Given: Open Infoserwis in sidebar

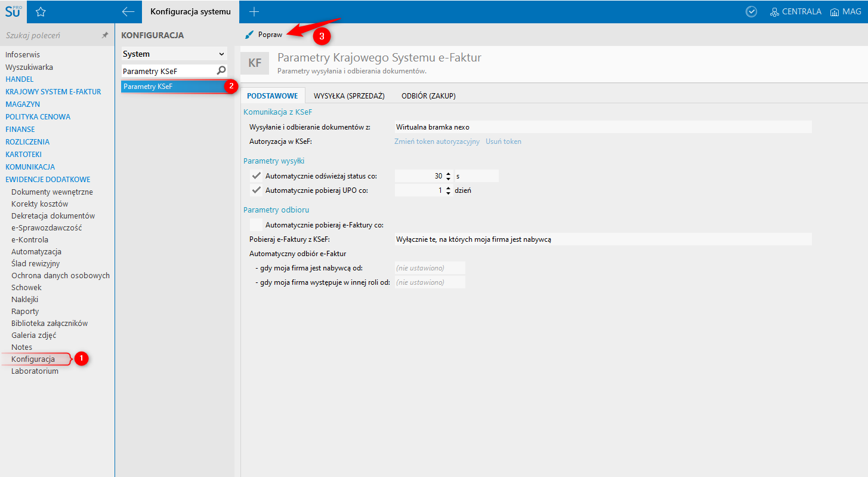Looking at the screenshot, I should point(23,54).
